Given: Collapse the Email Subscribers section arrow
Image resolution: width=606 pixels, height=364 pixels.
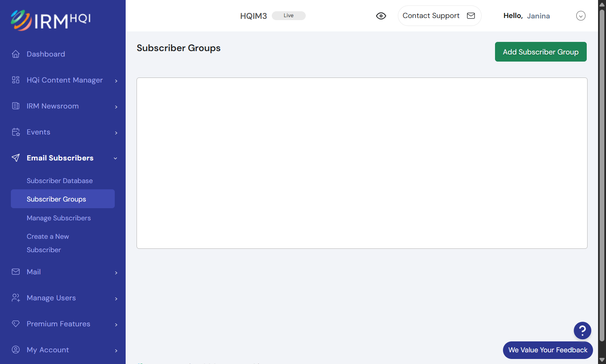Looking at the screenshot, I should click(x=116, y=158).
